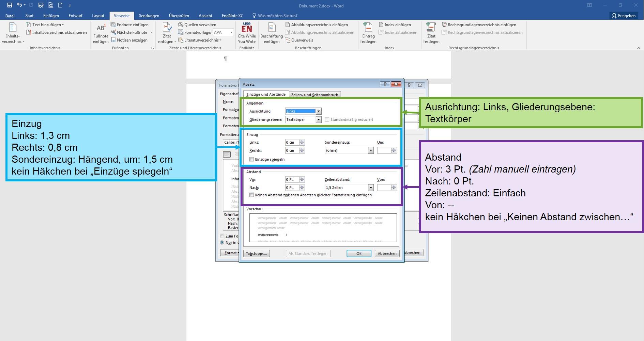Click the Von line spacing value field
Screen dimensions: 644x341
(x=384, y=188)
